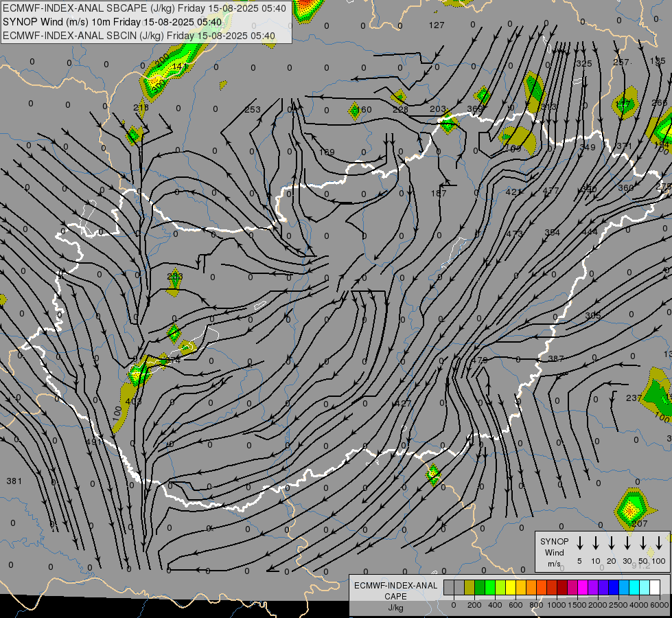Click the 5 m/s wind arrow in legend
This screenshot has height=618, width=672.
pyautogui.click(x=580, y=543)
